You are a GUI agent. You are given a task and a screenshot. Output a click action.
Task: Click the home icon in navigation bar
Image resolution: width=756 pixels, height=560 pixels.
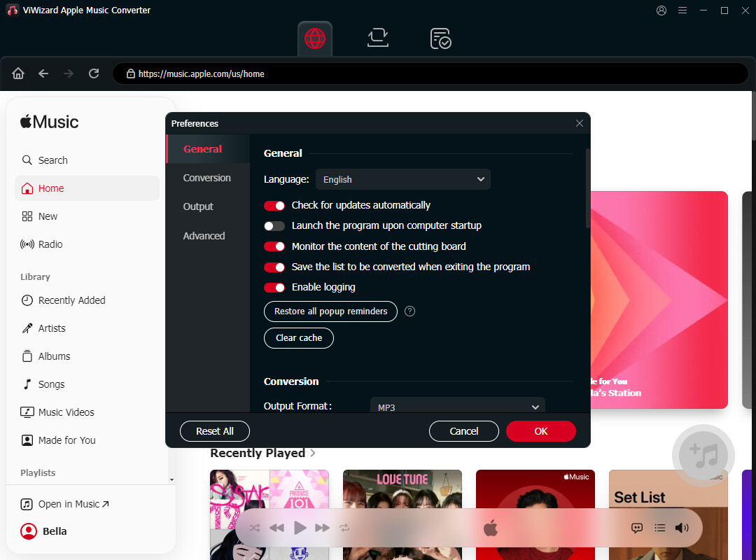(18, 73)
